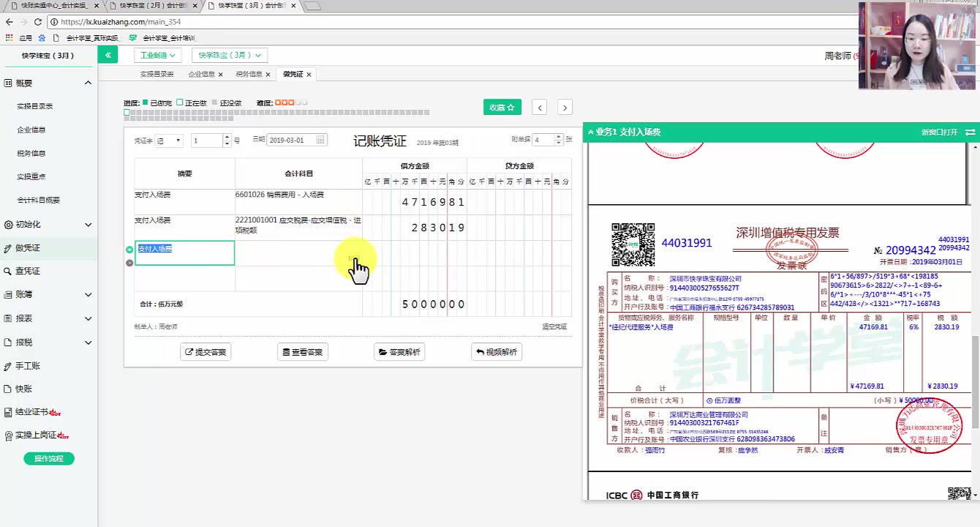Image resolution: width=980 pixels, height=527 pixels.
Task: Close the 企业信息 tab
Action: 220,75
